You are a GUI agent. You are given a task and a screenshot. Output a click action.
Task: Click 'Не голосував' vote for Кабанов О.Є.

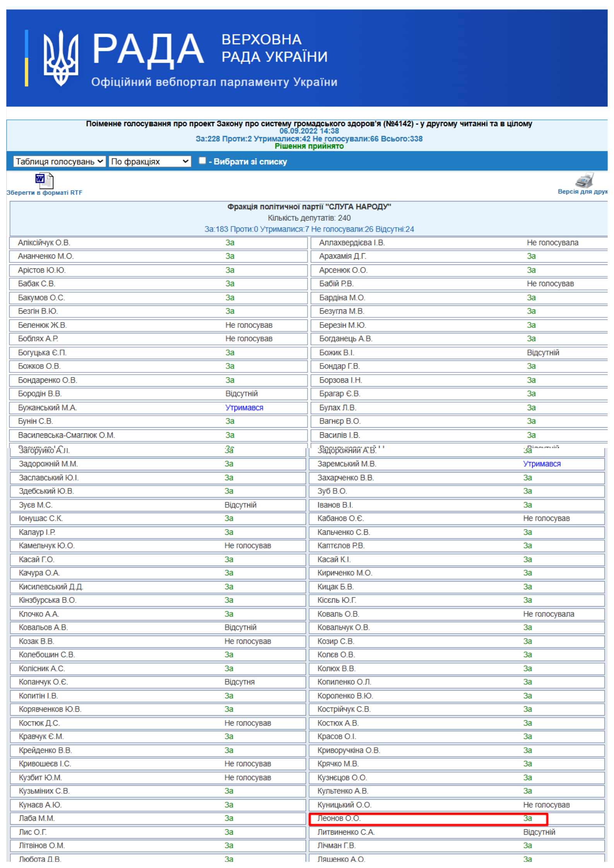click(546, 518)
